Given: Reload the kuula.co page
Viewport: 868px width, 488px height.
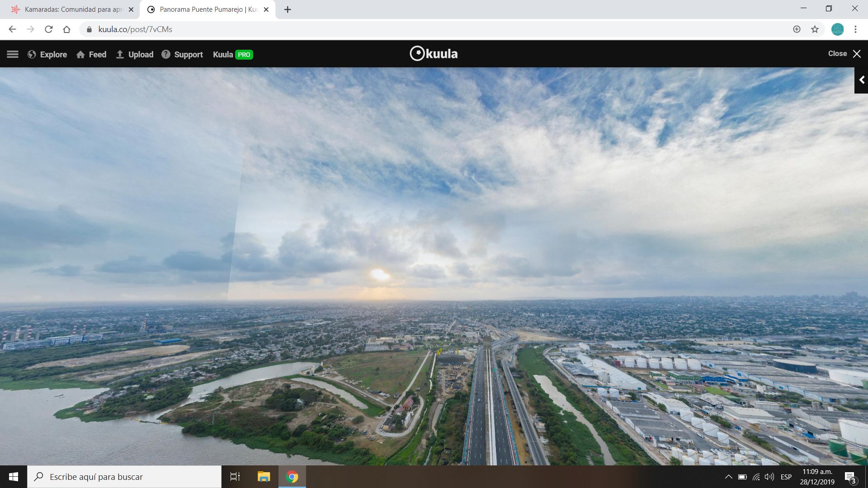Looking at the screenshot, I should pos(48,29).
